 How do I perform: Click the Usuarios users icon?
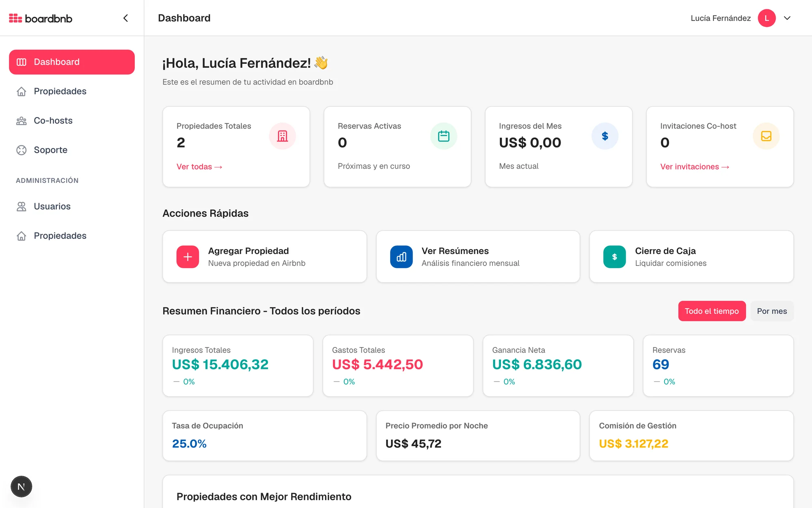(x=22, y=206)
